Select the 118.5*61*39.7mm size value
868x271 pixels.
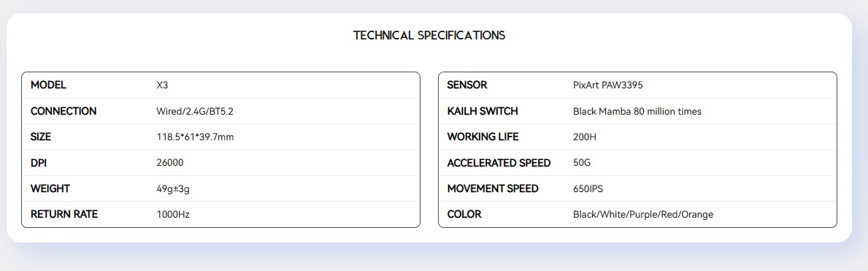pos(196,137)
